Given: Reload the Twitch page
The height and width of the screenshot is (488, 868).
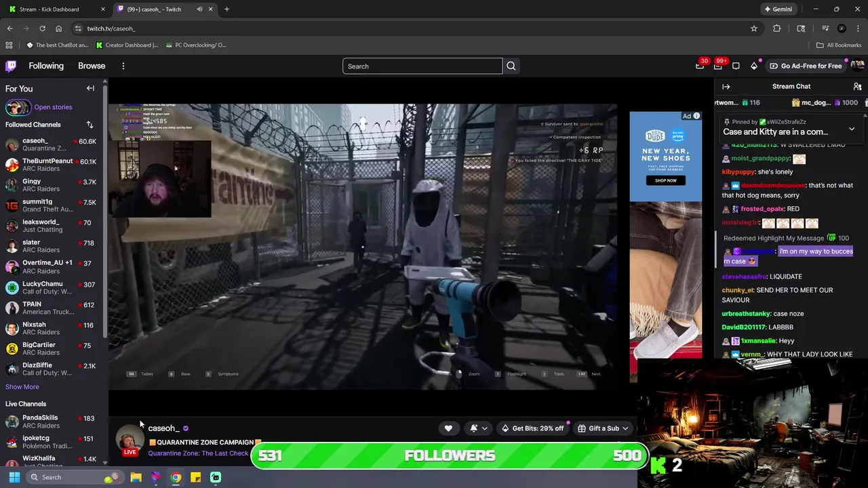Looking at the screenshot, I should coord(42,28).
